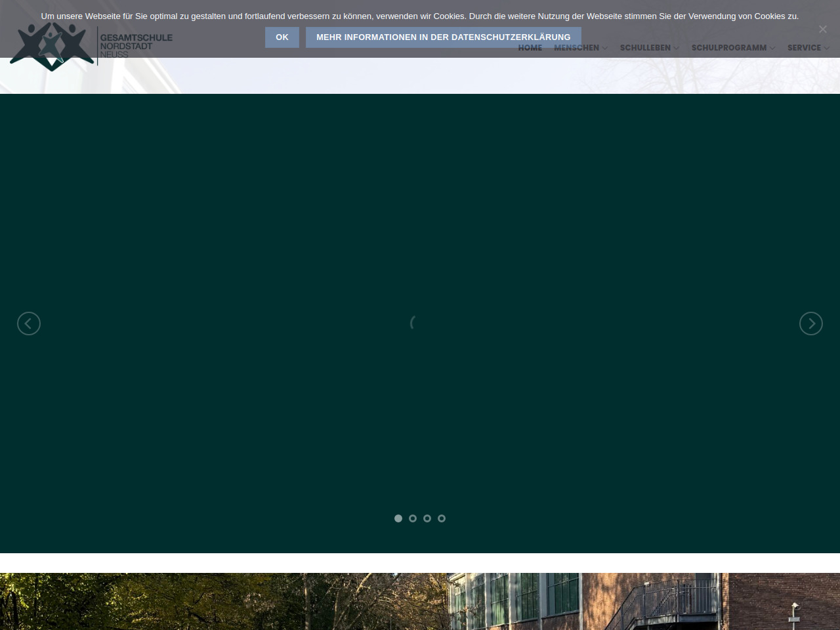Viewport: 840px width, 630px height.
Task: Open Mehr Informationen in der Datenschutzerklärung
Action: (x=443, y=37)
